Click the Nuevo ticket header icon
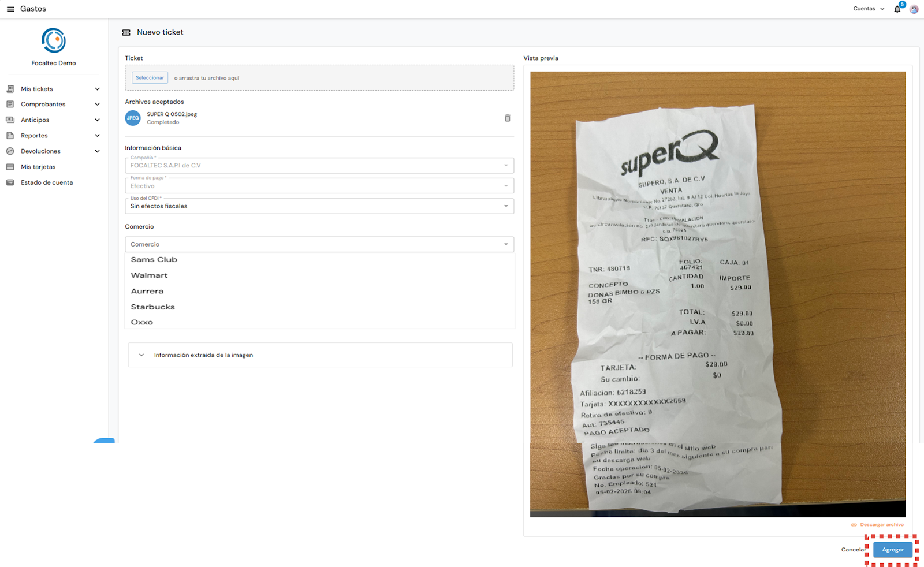924x567 pixels. click(x=126, y=32)
